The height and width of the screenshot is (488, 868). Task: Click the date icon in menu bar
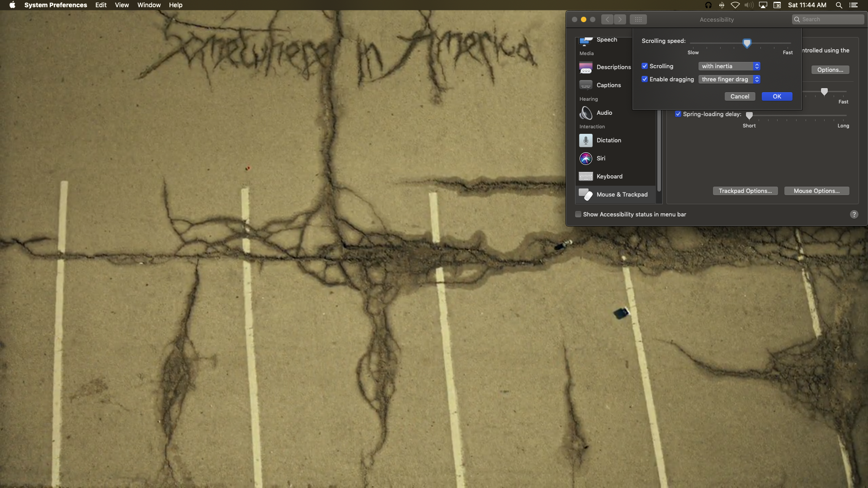pyautogui.click(x=777, y=5)
